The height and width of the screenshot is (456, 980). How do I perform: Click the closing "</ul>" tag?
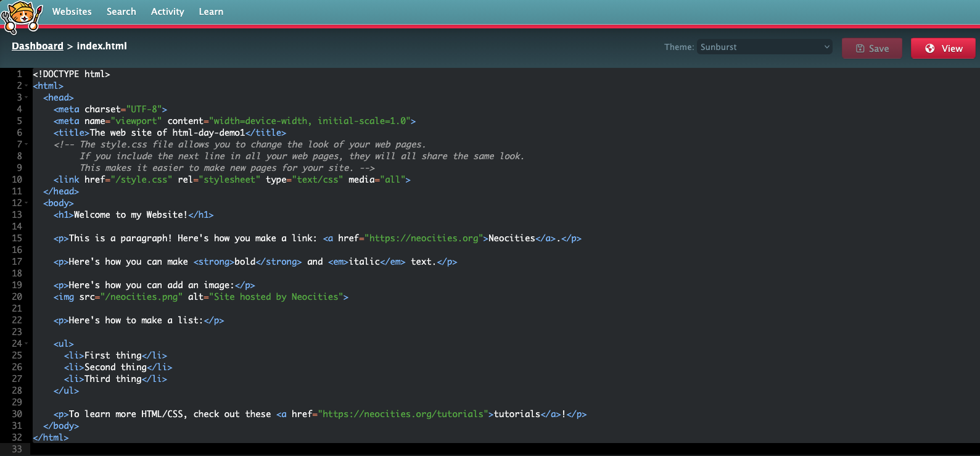click(67, 391)
